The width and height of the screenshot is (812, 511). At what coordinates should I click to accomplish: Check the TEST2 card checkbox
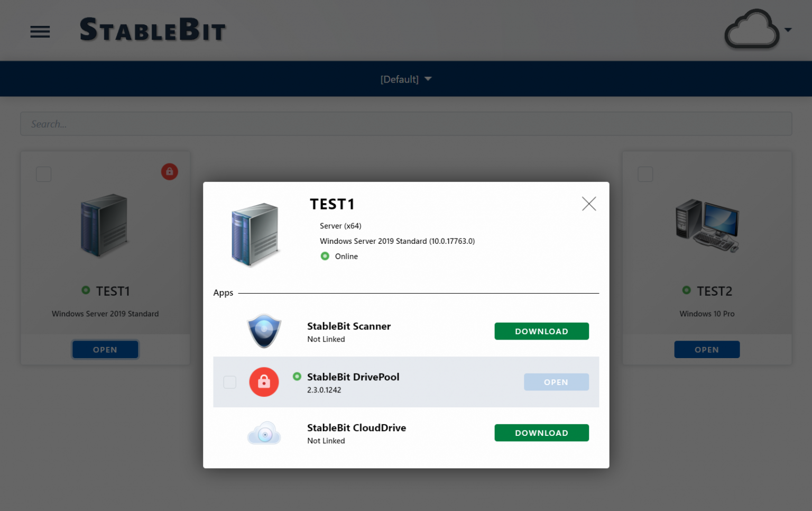coord(645,174)
